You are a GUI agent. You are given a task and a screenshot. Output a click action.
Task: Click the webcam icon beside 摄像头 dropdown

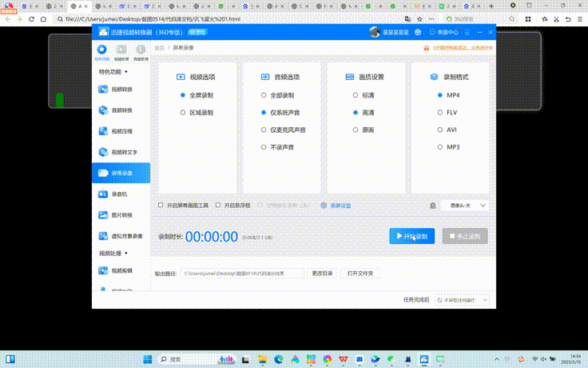pos(433,206)
